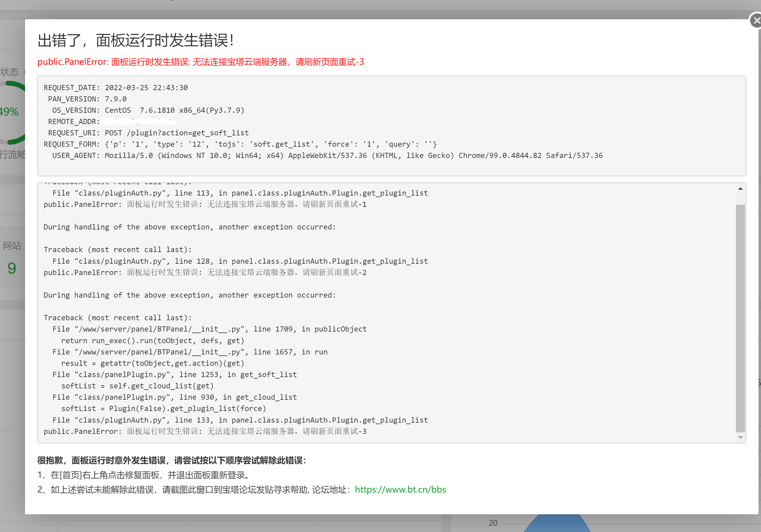Open the https://www.bt.cn/bbs forum link
The width and height of the screenshot is (761, 532).
(400, 490)
